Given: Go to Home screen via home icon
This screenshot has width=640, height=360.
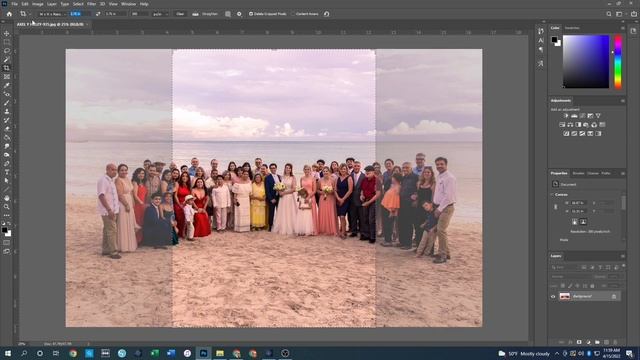Looking at the screenshot, I should 9,14.
